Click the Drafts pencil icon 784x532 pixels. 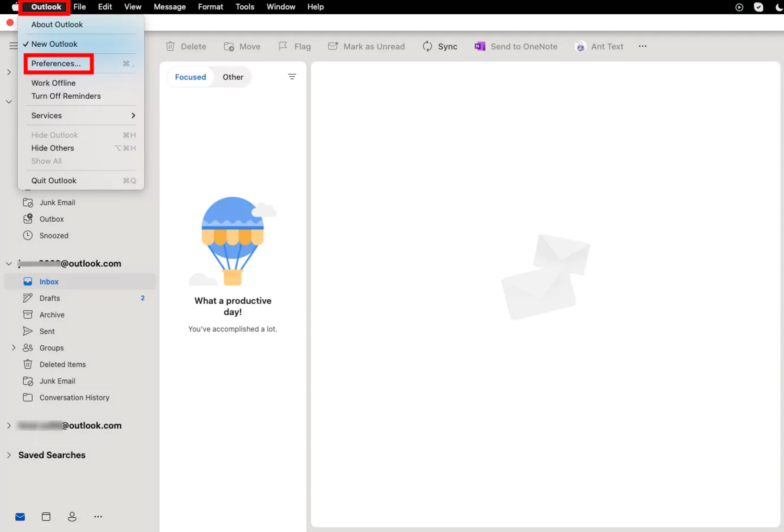click(x=28, y=298)
